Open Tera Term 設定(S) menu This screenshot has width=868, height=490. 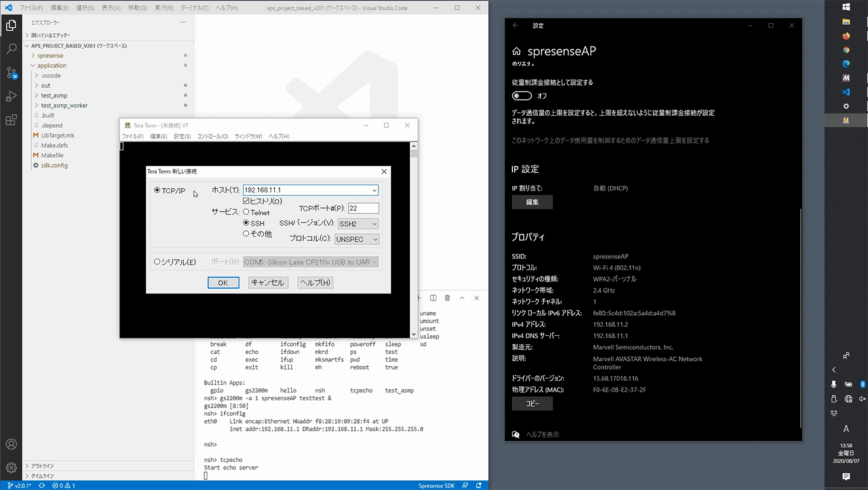click(182, 136)
